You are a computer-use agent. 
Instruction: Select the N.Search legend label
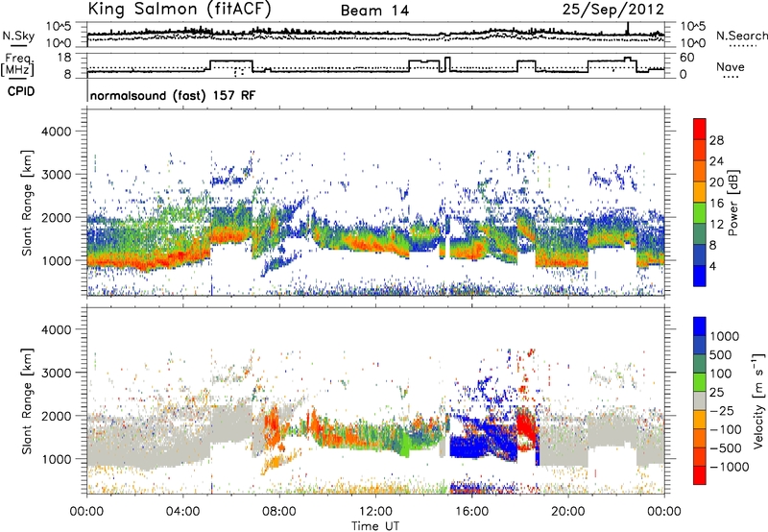741,36
